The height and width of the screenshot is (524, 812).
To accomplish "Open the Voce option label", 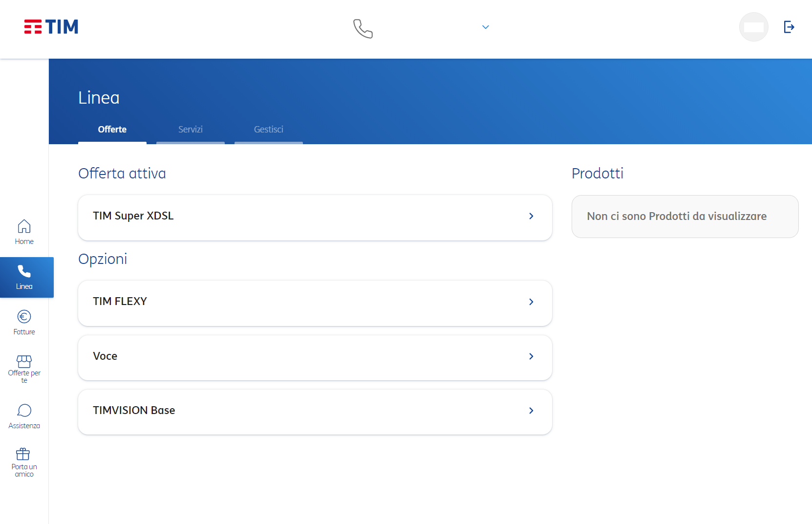I will coord(105,356).
